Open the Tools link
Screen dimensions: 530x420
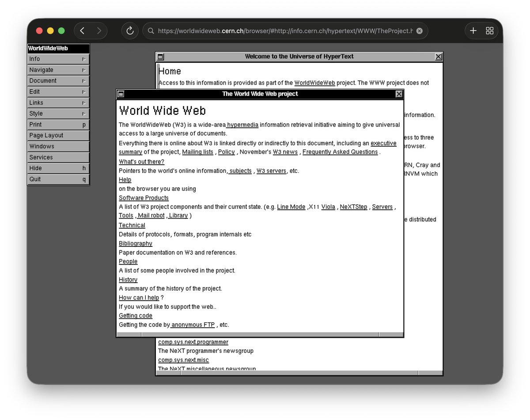[x=126, y=216]
